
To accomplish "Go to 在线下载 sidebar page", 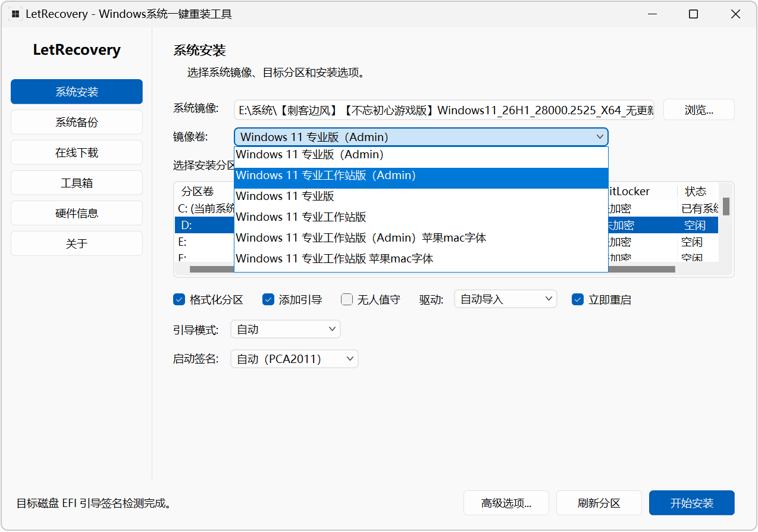I will [77, 152].
